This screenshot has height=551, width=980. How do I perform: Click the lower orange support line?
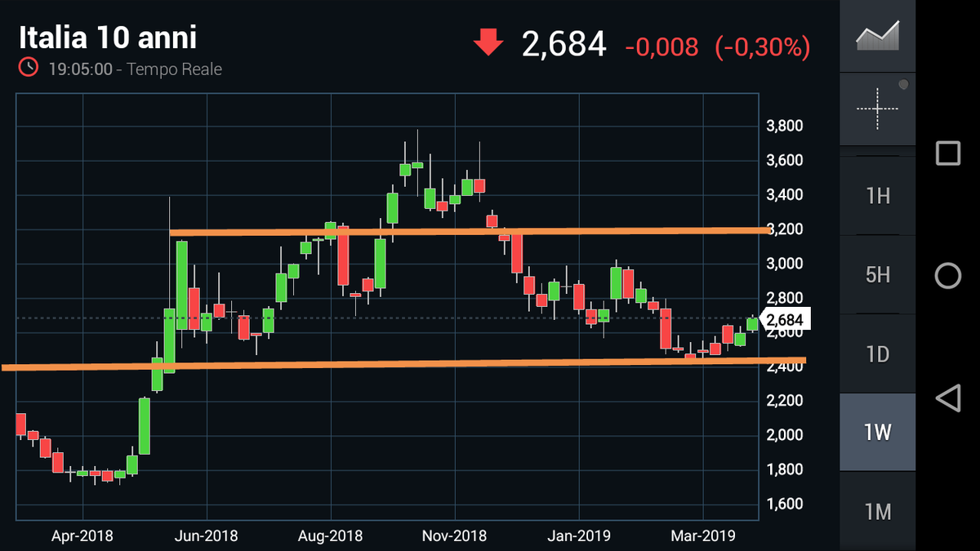click(x=403, y=364)
